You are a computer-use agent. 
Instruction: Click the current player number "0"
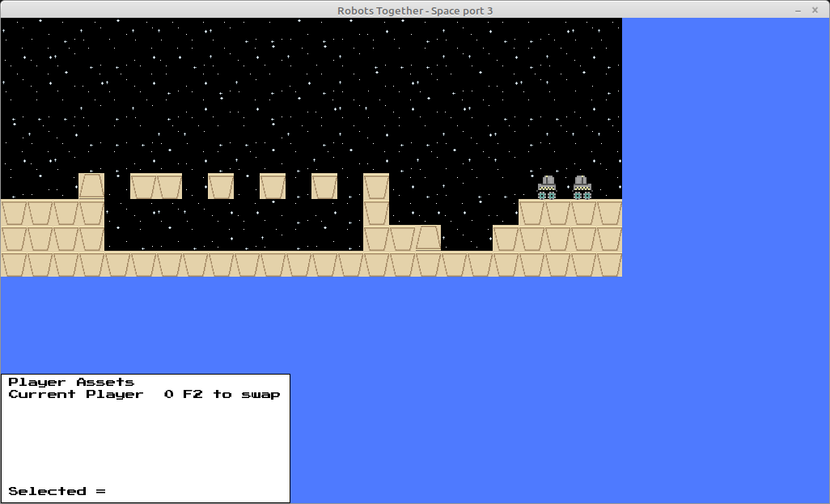[x=168, y=394]
